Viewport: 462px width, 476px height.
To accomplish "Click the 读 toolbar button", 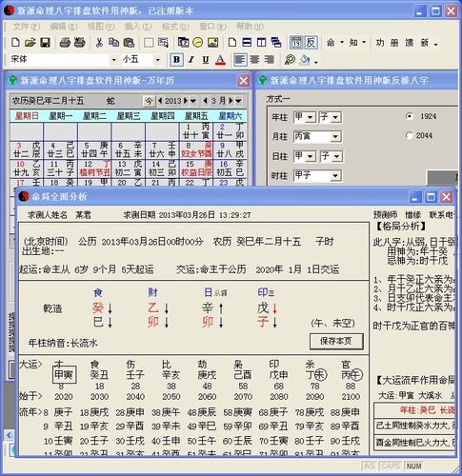I will pyautogui.click(x=410, y=43).
